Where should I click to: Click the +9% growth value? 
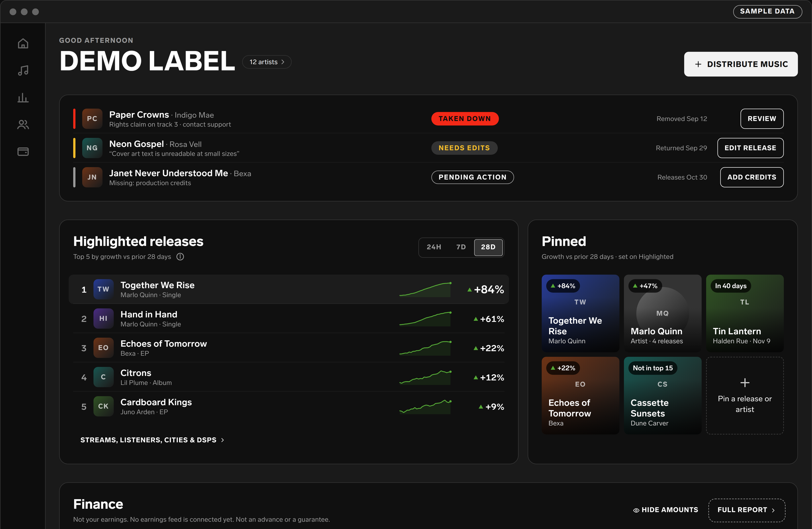click(x=491, y=407)
